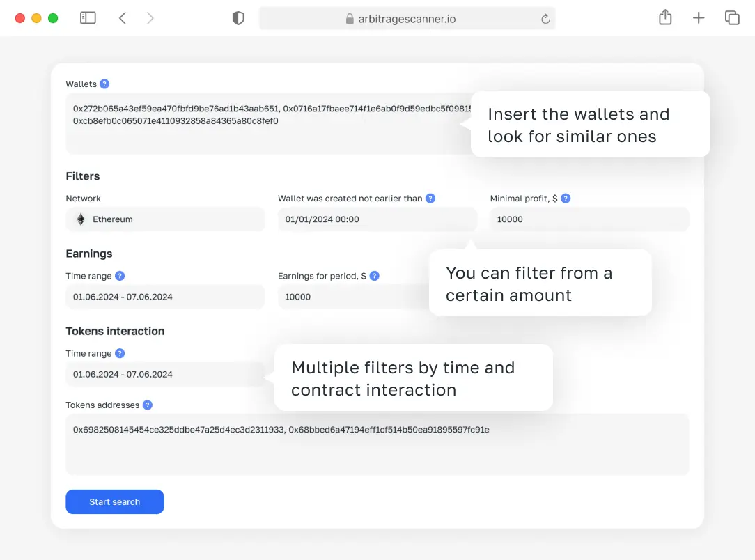This screenshot has width=755, height=560.
Task: Click the help icon next to Wallets
Action: 104,84
